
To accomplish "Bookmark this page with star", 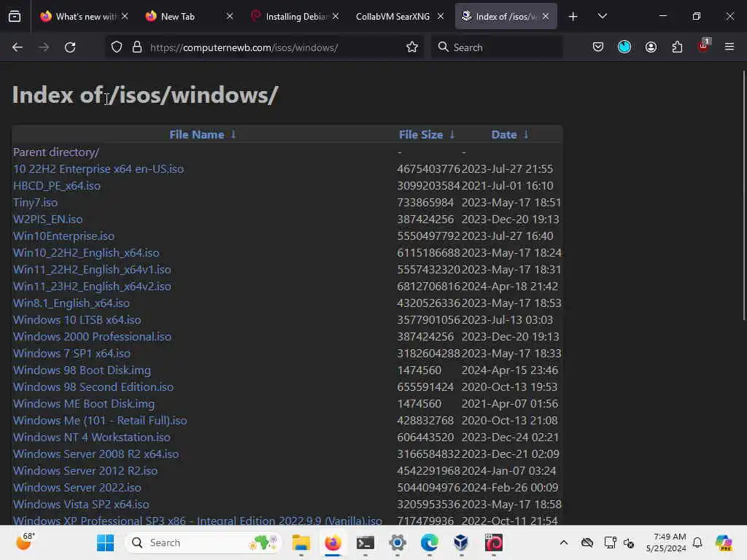I will point(412,47).
